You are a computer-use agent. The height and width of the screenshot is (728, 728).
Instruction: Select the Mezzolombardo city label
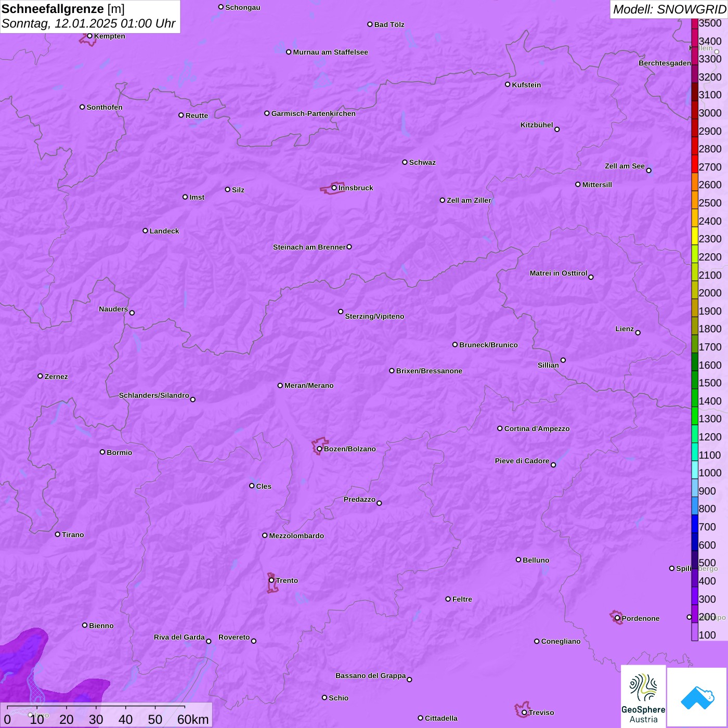pos(296,536)
